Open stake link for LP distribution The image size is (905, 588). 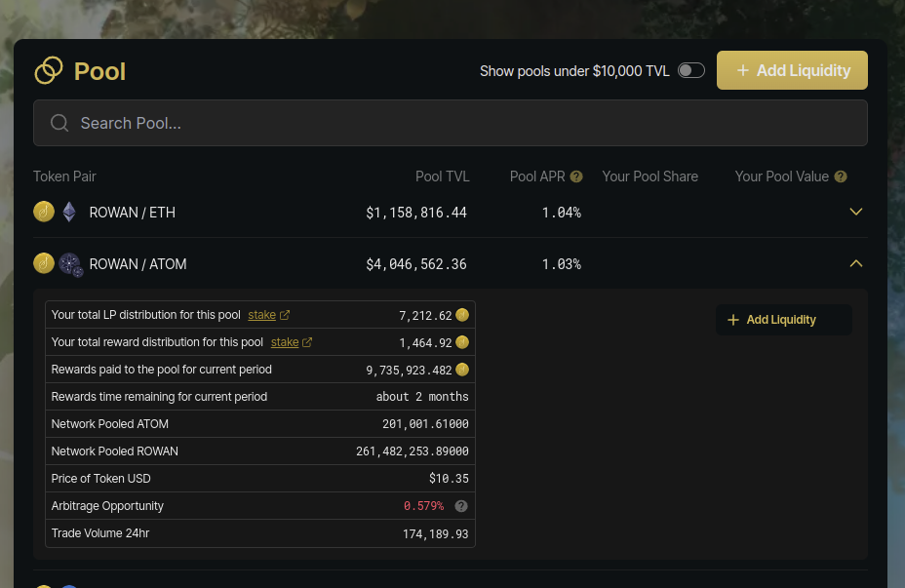(x=261, y=315)
